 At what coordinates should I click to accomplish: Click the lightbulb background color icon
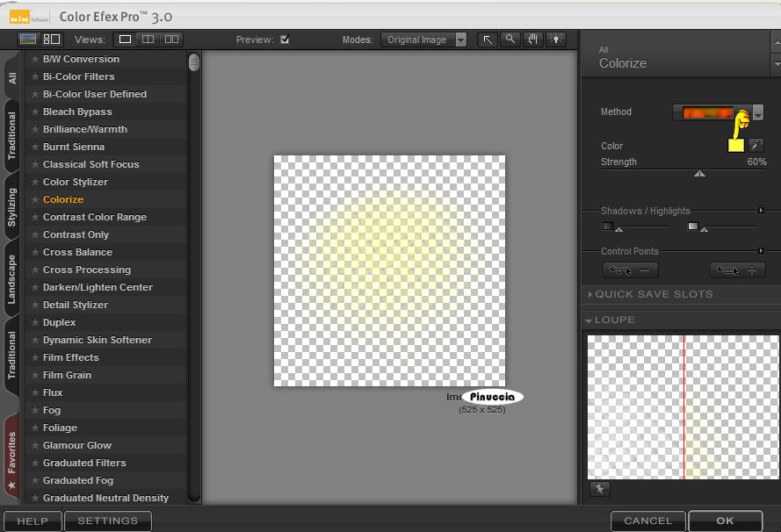[556, 40]
